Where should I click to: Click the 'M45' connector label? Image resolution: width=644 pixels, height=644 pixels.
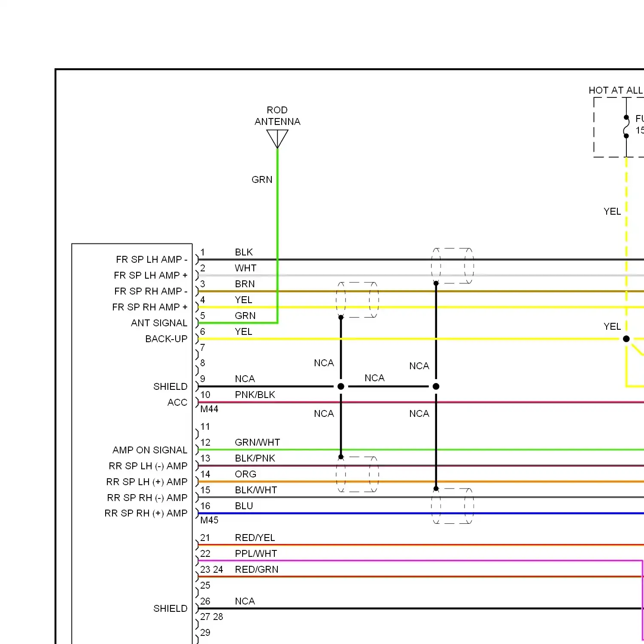pos(209,520)
